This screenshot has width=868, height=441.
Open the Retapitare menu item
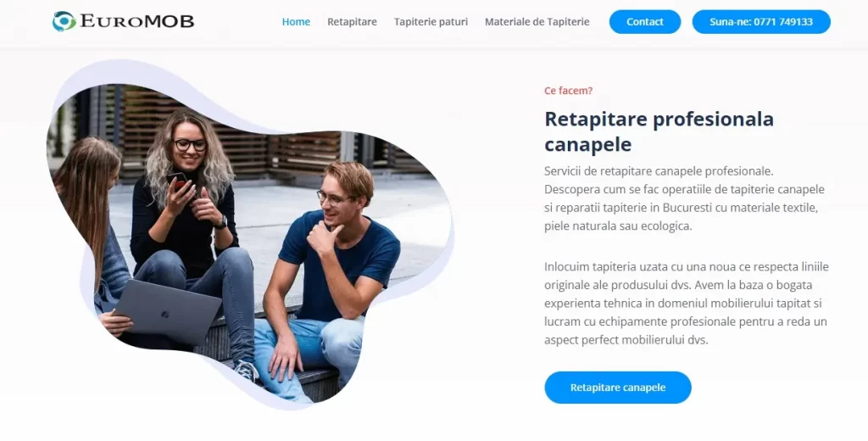coord(352,21)
